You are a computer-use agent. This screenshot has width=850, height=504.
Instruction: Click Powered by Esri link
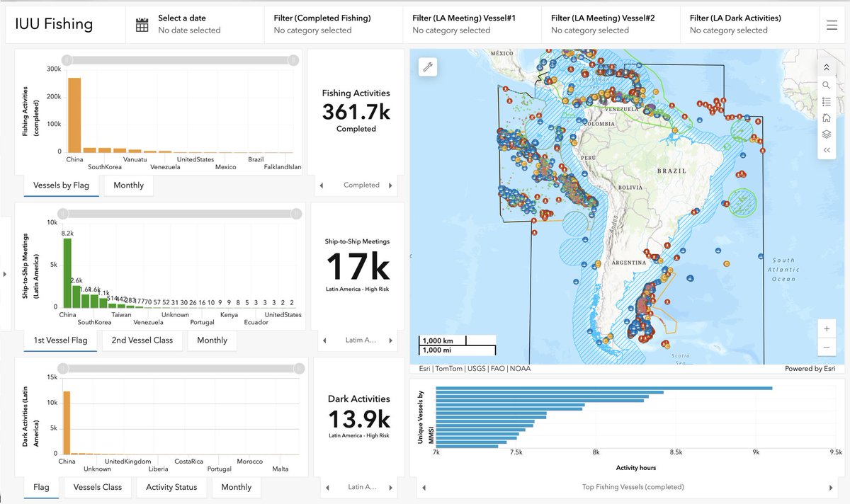click(x=810, y=368)
